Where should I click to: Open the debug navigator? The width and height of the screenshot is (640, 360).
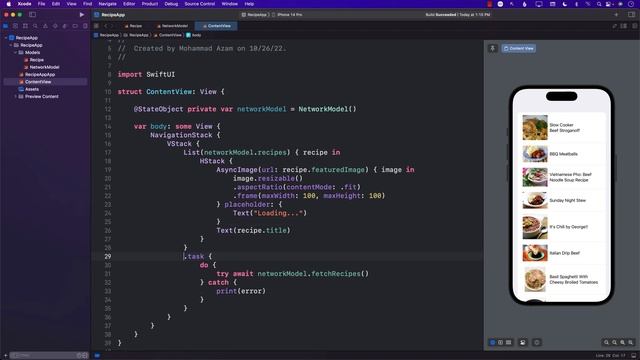coord(65,26)
